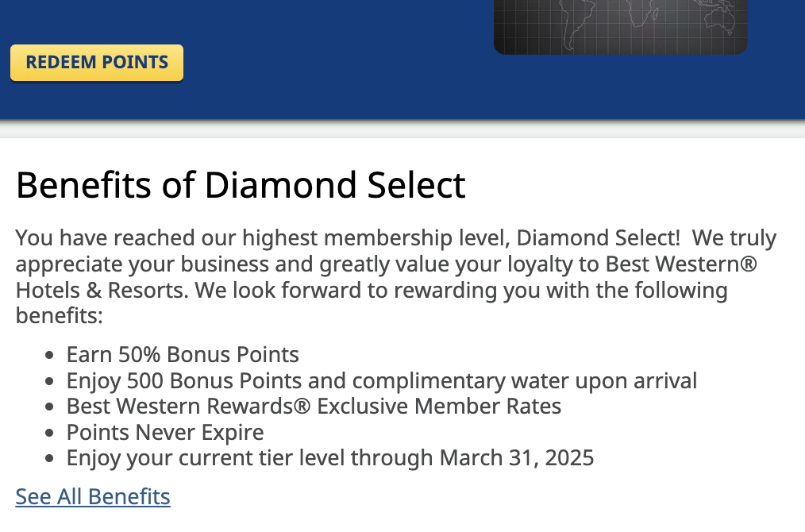This screenshot has height=532, width=805.
Task: Click the Benefits of Diamond Select heading
Action: click(241, 186)
